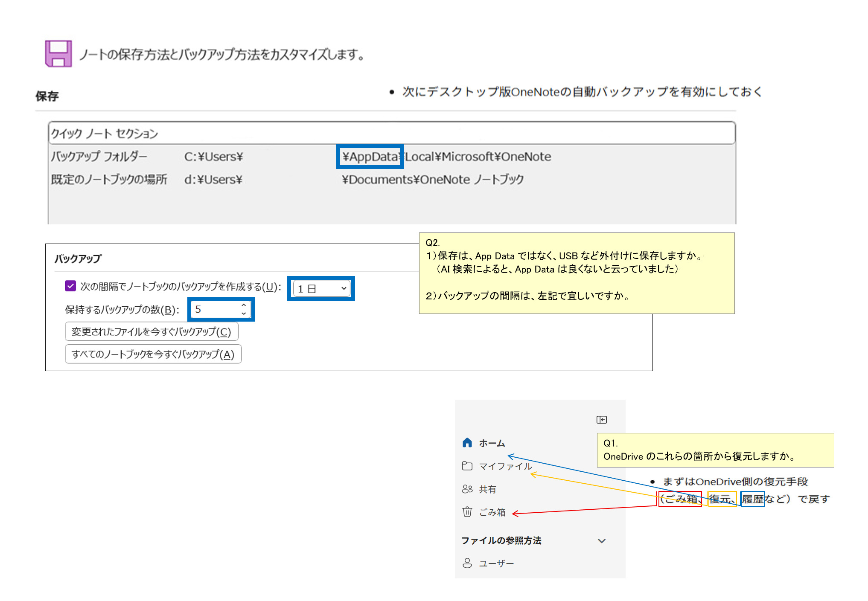Click the ファイルの参照方法 heading
This screenshot has height=601, width=868.
coord(501,540)
